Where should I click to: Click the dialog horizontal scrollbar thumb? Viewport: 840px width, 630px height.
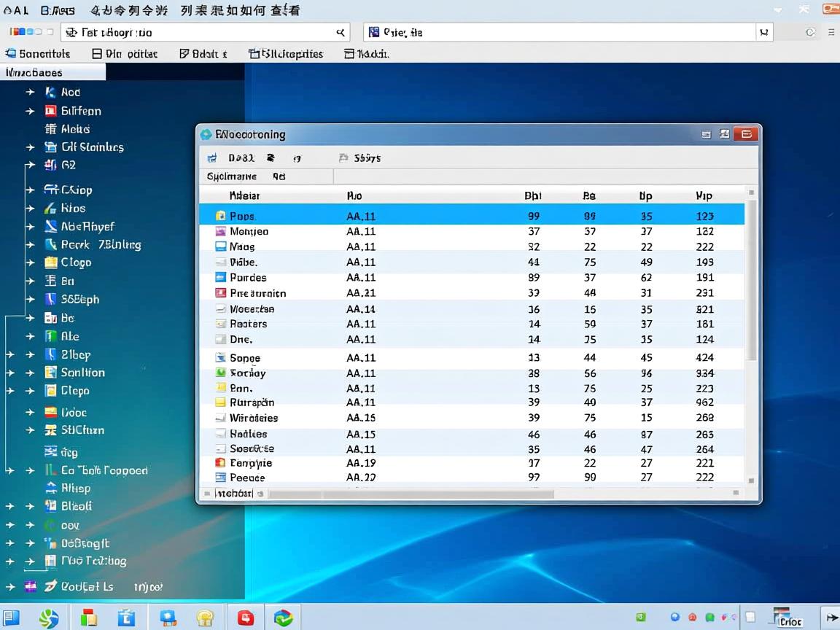tap(412, 494)
